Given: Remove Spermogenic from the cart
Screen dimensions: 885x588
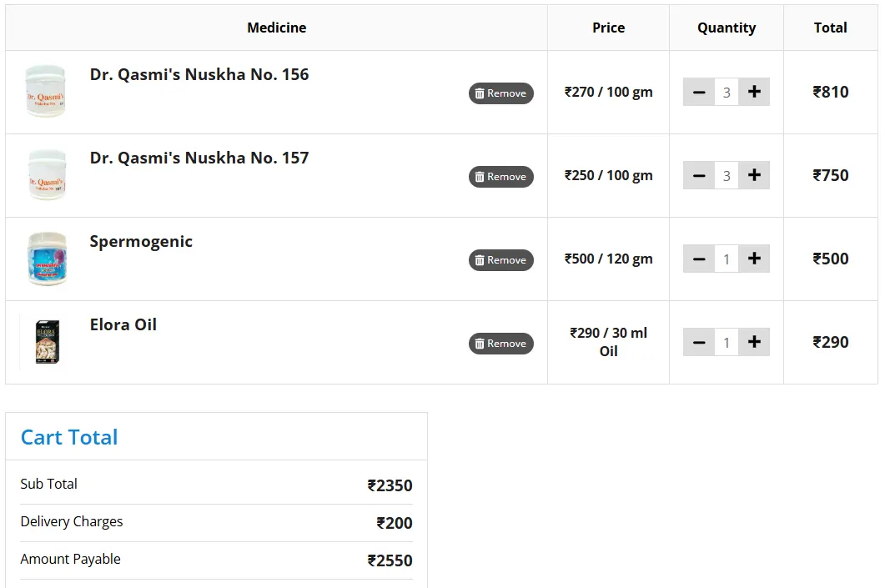Looking at the screenshot, I should [500, 260].
